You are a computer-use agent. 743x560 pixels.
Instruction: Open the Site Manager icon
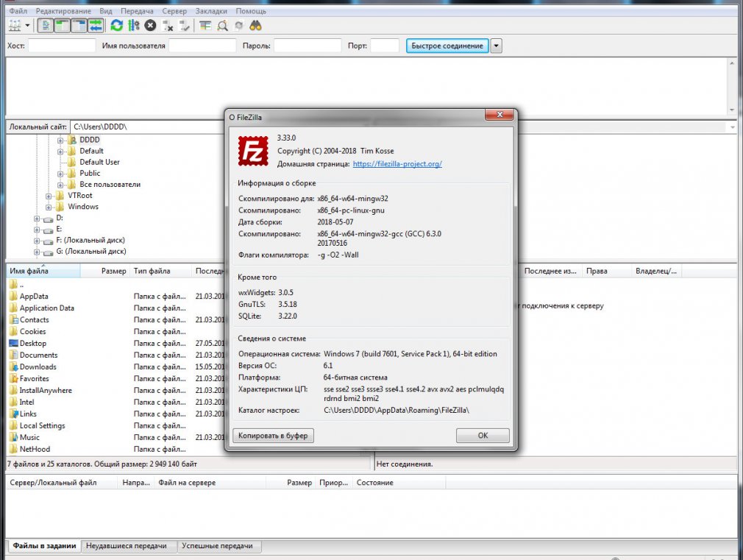pos(15,26)
